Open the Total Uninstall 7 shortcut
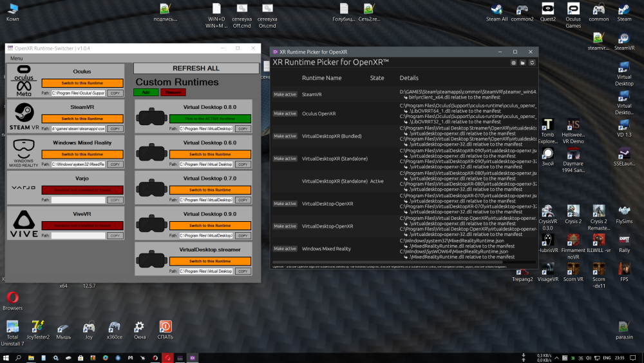The width and height of the screenshot is (644, 363). (x=12, y=333)
